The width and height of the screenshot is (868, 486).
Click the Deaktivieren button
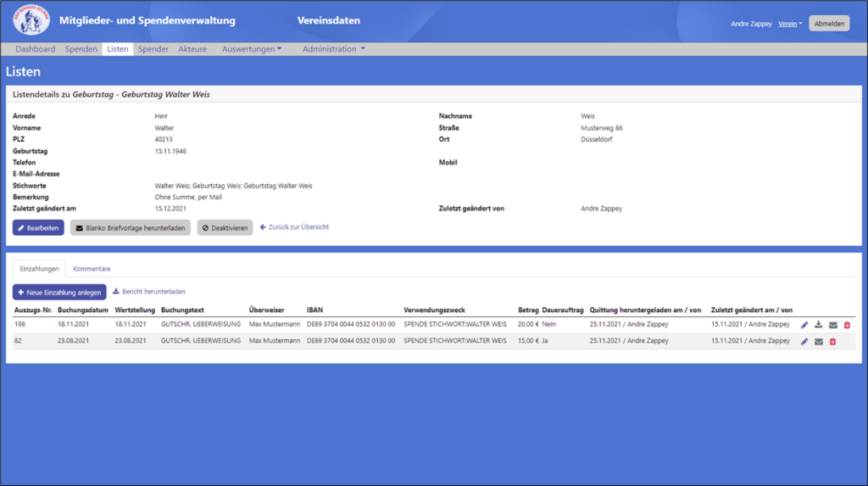click(x=225, y=228)
